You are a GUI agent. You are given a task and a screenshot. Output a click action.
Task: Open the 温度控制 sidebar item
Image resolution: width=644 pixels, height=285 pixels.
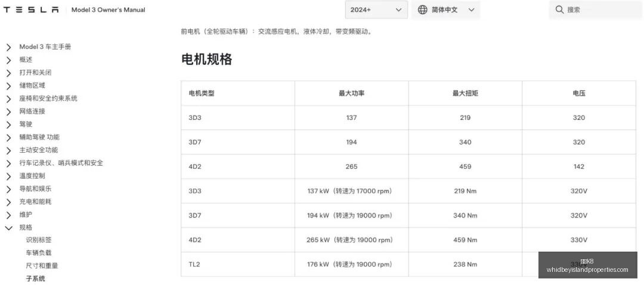[x=32, y=176]
